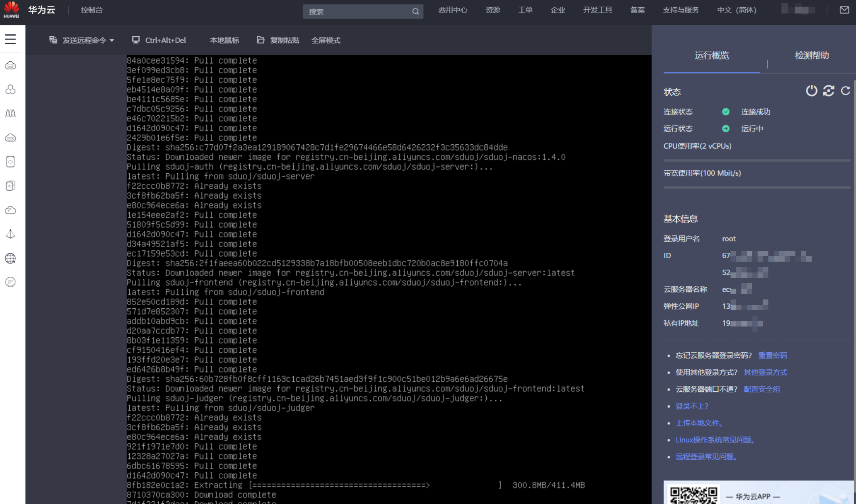Screen dimensions: 856x504
Task: Open the 企业 menu
Action: point(558,10)
